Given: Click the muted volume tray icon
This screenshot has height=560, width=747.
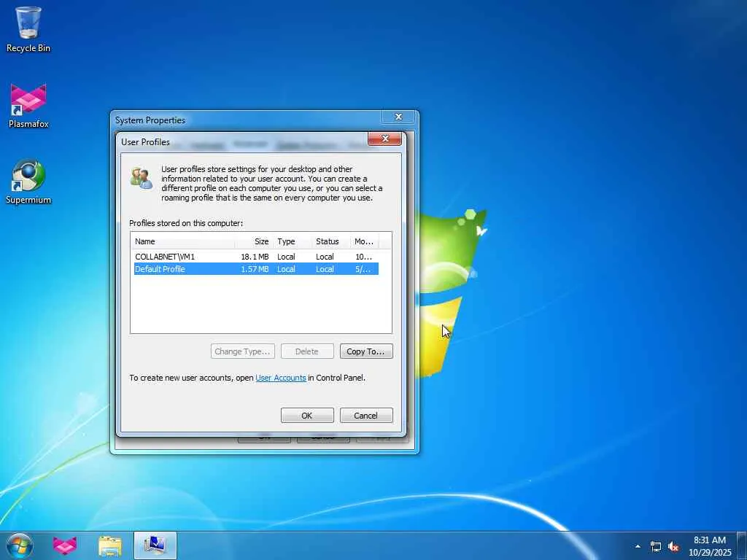Looking at the screenshot, I should (x=673, y=546).
